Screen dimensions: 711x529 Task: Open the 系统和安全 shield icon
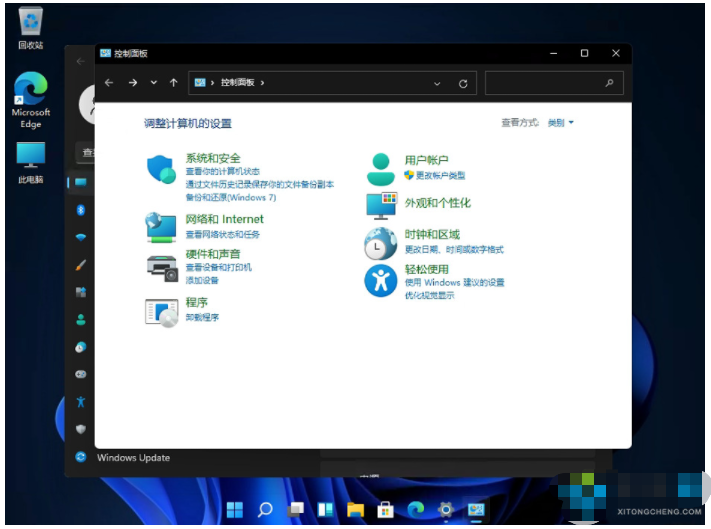coord(161,169)
